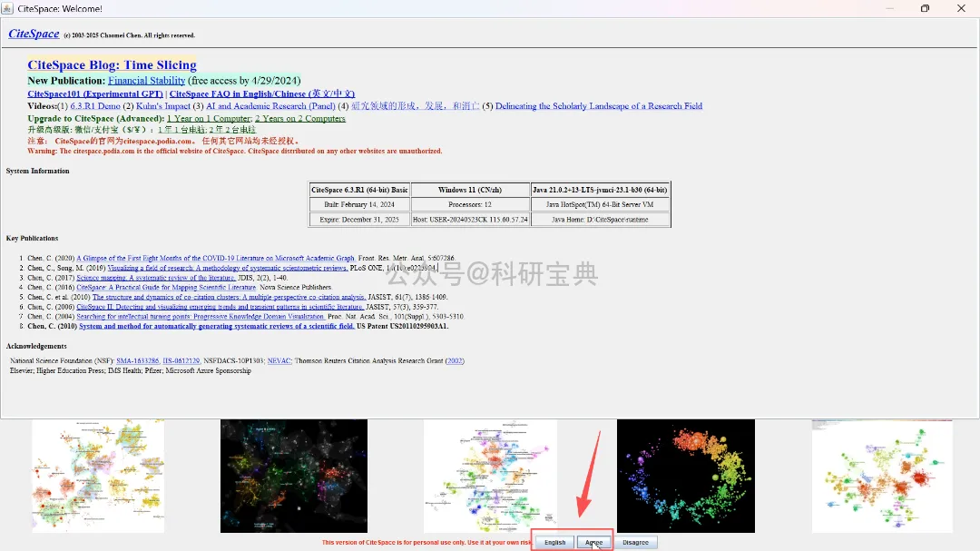
Task: Click the Host USER-20240523CK table cell
Action: 470,220
